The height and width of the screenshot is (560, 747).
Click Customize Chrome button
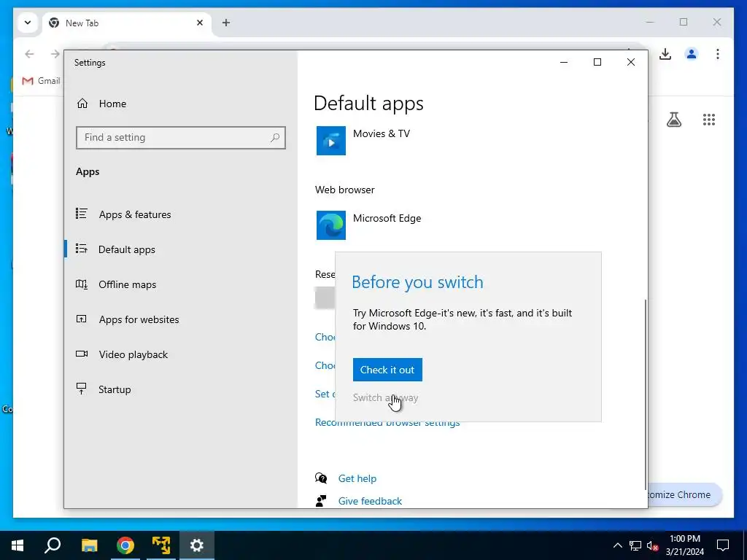coord(684,495)
